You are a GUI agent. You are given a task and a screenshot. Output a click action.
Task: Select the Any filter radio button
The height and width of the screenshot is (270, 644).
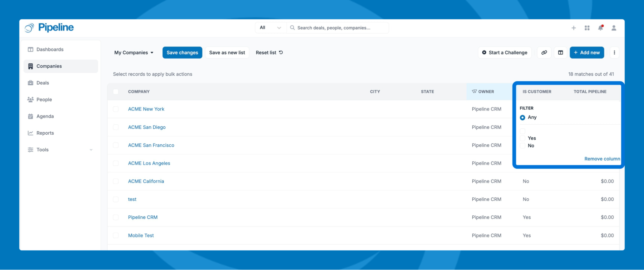coord(523,118)
